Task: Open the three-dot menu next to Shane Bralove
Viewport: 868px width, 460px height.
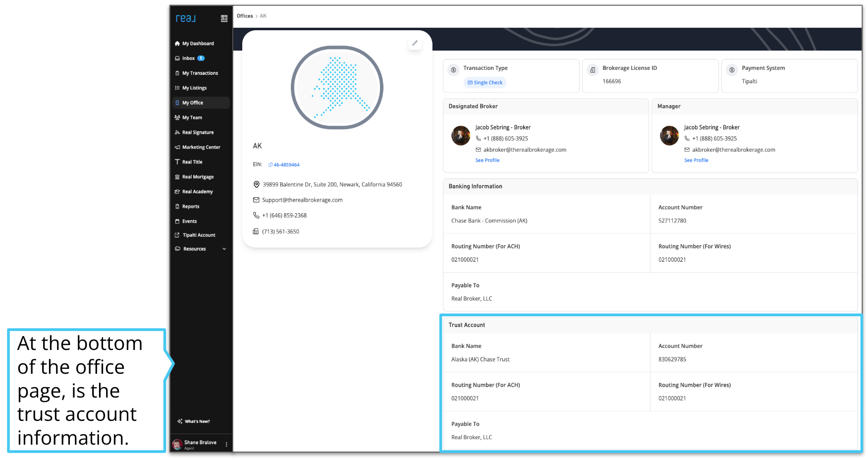Action: 226,445
